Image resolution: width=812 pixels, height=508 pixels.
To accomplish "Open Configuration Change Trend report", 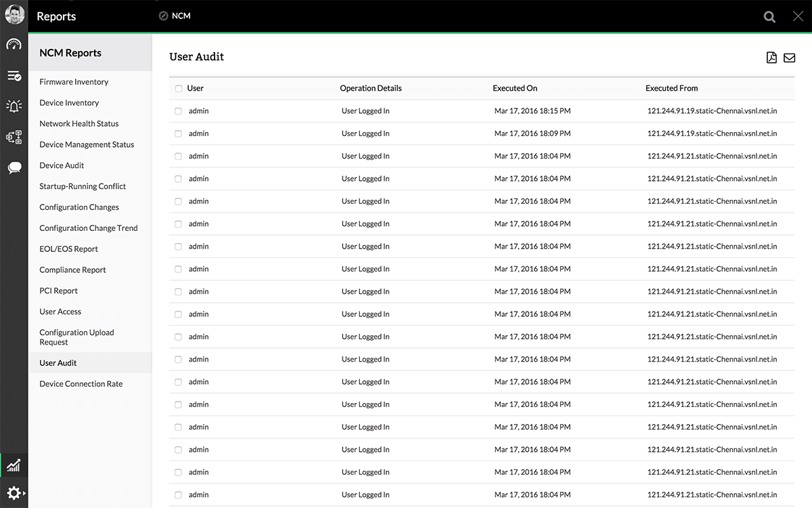I will [90, 228].
